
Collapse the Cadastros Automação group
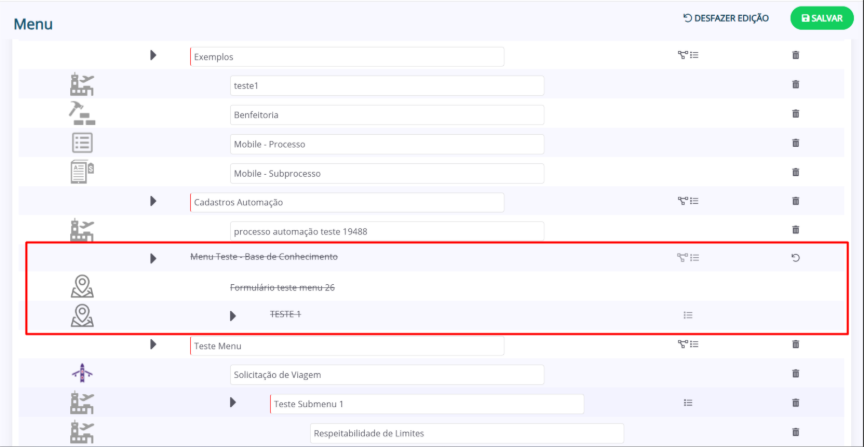coord(153,201)
